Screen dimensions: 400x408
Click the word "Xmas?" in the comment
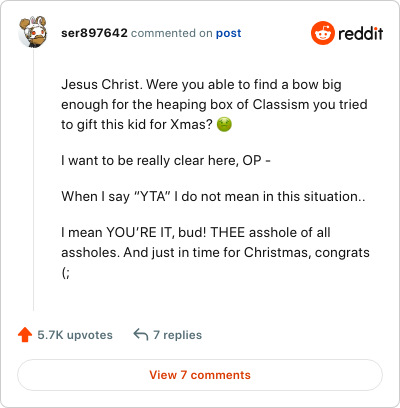(191, 125)
